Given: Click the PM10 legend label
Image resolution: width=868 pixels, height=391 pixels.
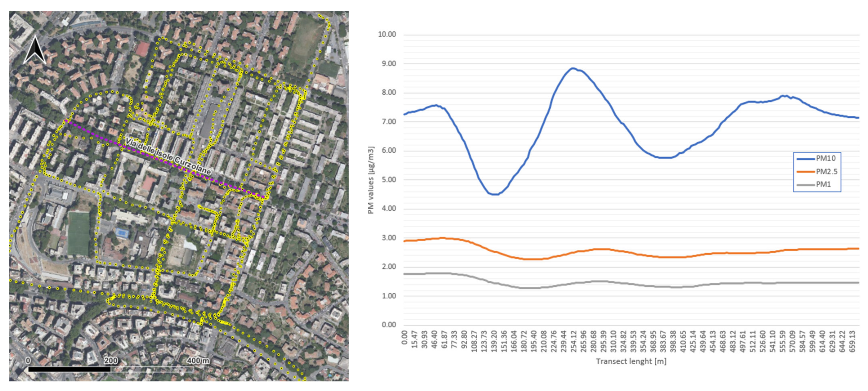Looking at the screenshot, I should (x=826, y=158).
